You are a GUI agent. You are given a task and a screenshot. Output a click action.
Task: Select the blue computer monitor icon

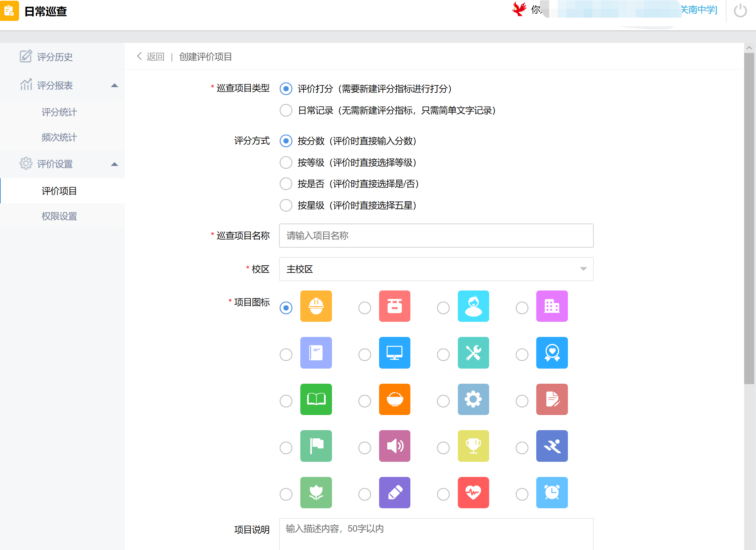[x=394, y=353]
